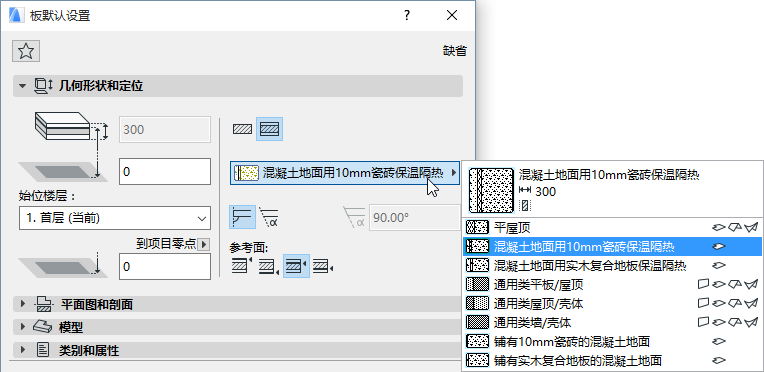
Task: Choose the custom edge angle icon
Action: pyautogui.click(x=268, y=217)
